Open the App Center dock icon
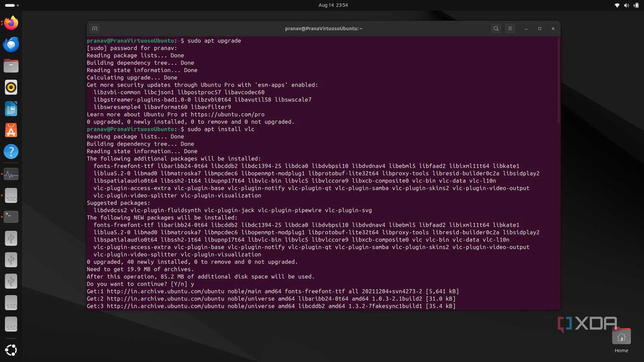644x362 pixels. coord(11,130)
